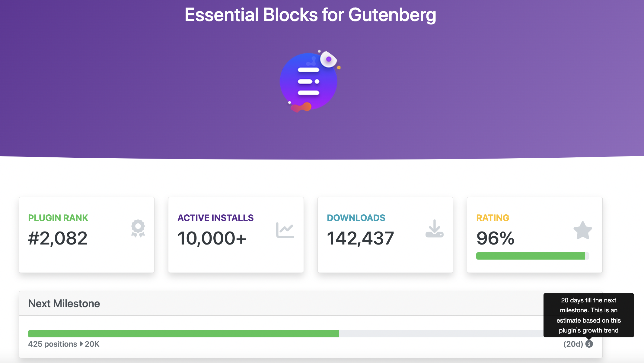Click the 425 positions label
This screenshot has width=644, height=363.
pyautogui.click(x=53, y=344)
